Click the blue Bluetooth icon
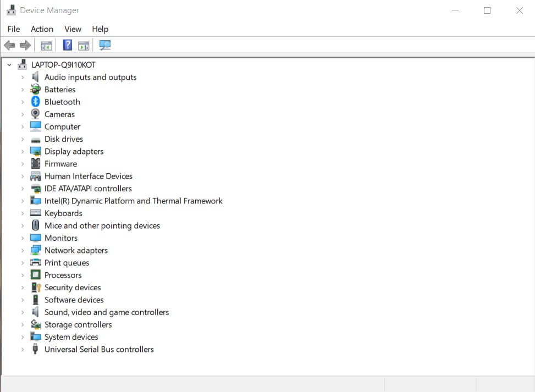Viewport: 535px width, 392px height. [36, 102]
